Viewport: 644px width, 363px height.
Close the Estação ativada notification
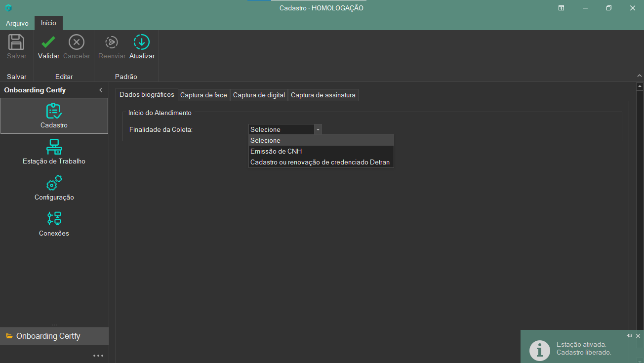click(638, 336)
